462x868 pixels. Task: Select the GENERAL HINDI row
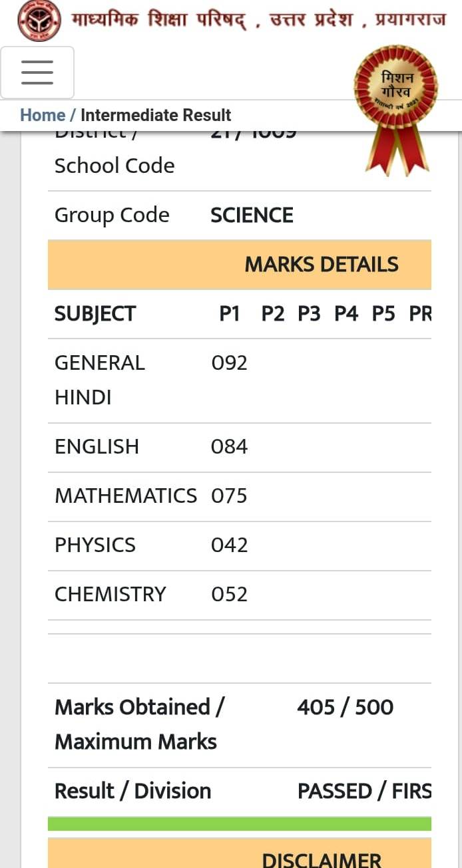240,380
